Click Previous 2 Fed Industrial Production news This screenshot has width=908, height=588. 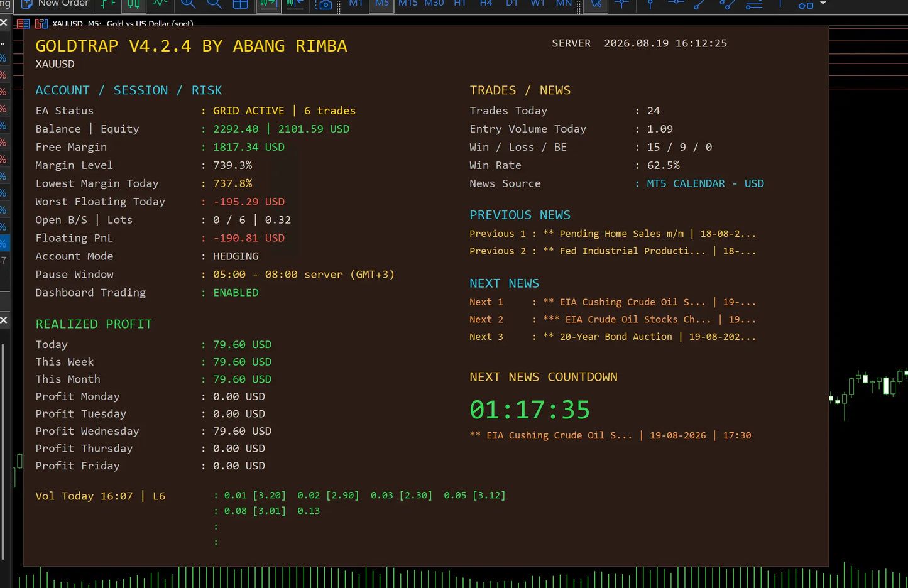(x=613, y=251)
